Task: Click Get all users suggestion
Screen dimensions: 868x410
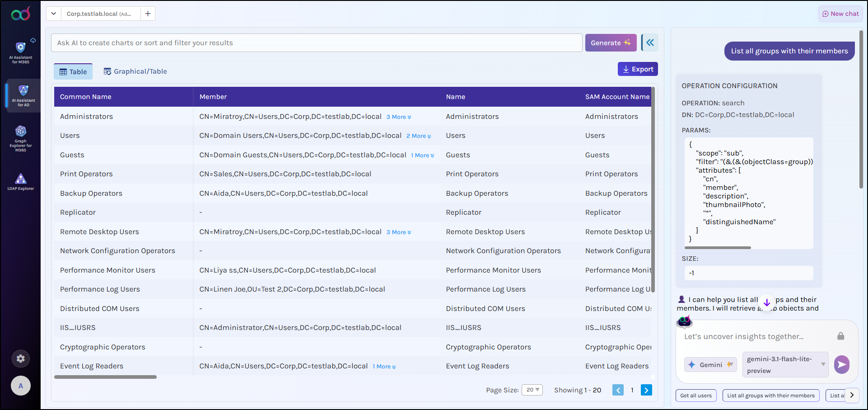Action: [696, 396]
